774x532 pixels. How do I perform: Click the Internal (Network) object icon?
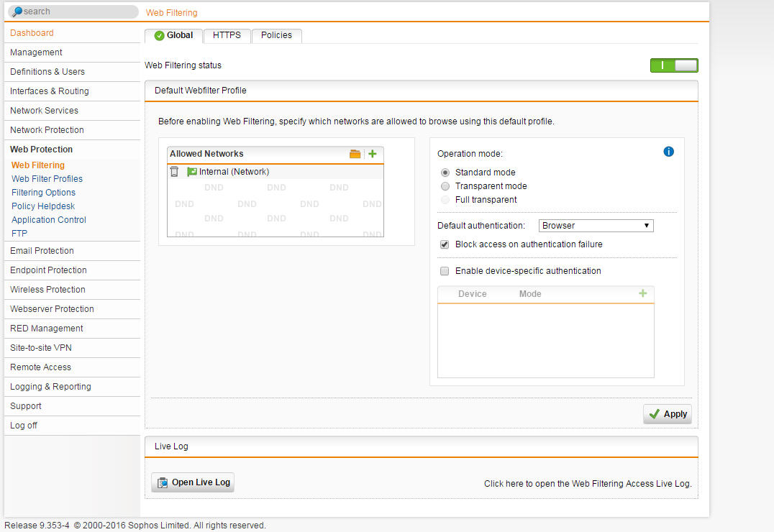[191, 172]
